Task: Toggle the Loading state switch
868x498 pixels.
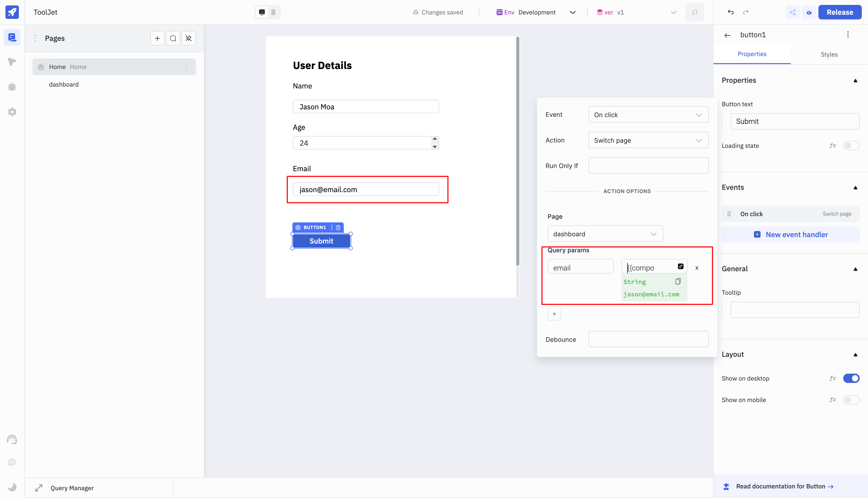Action: coord(851,146)
